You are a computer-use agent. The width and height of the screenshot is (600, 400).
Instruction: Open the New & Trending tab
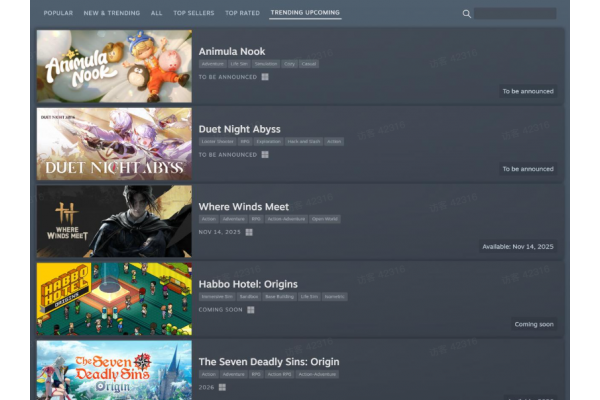click(112, 13)
